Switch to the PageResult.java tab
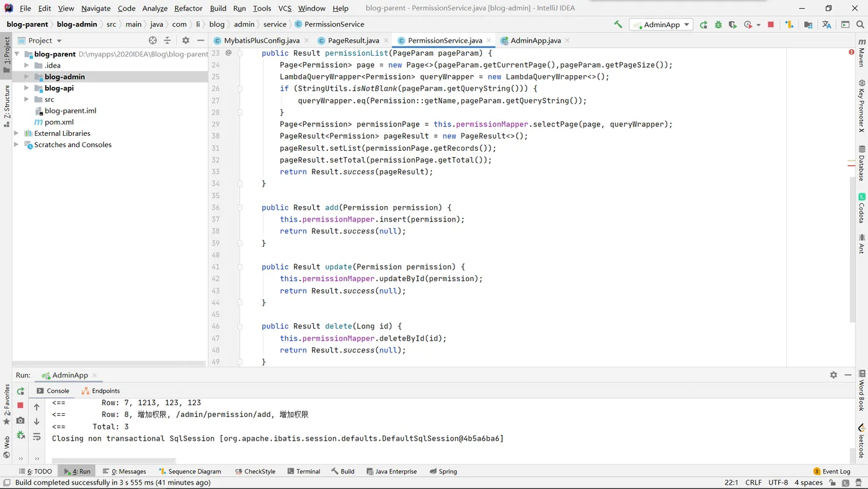The height and width of the screenshot is (489, 868). (x=353, y=40)
